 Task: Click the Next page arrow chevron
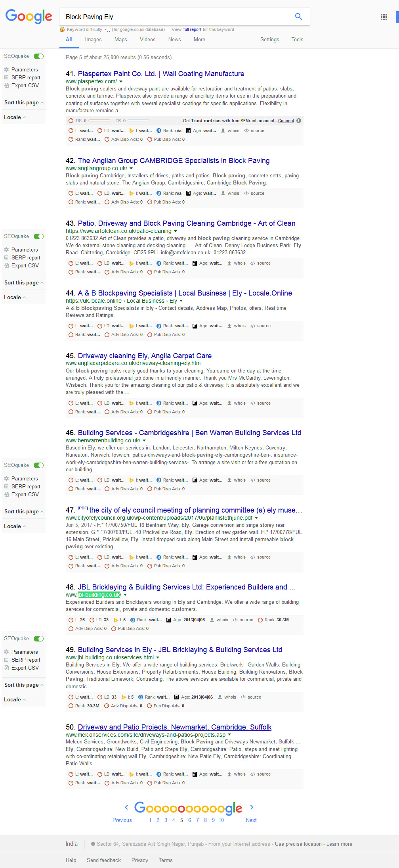click(x=252, y=807)
